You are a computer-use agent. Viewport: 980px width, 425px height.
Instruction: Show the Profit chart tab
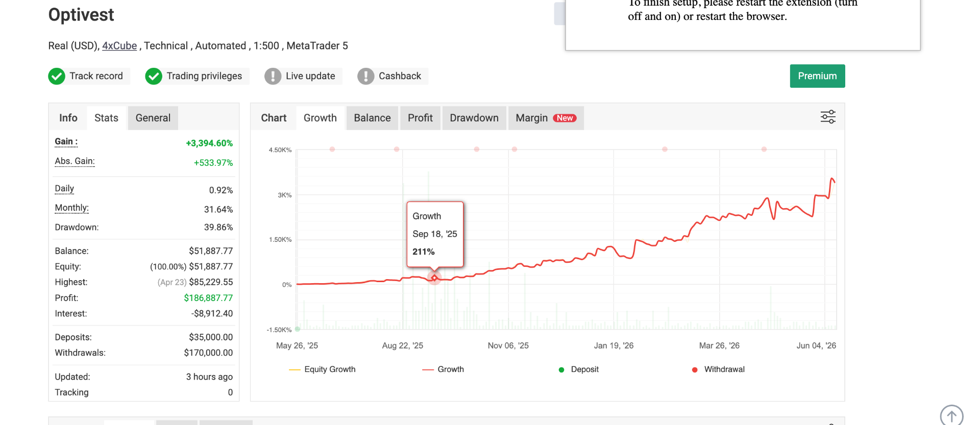(x=420, y=118)
